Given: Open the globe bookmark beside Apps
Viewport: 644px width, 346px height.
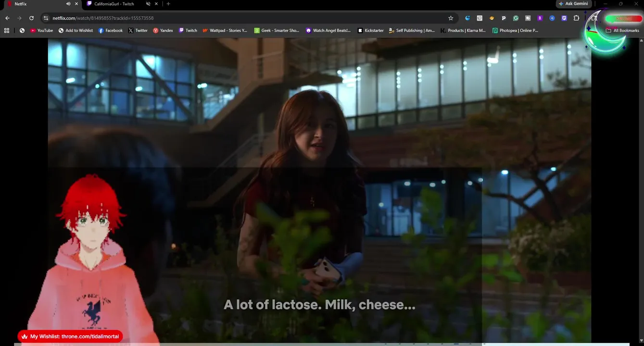Looking at the screenshot, I should (22, 30).
